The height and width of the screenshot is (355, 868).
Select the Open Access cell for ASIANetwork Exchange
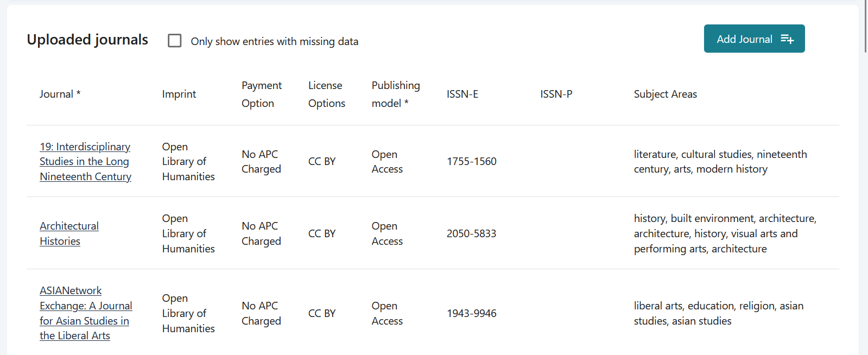click(387, 313)
